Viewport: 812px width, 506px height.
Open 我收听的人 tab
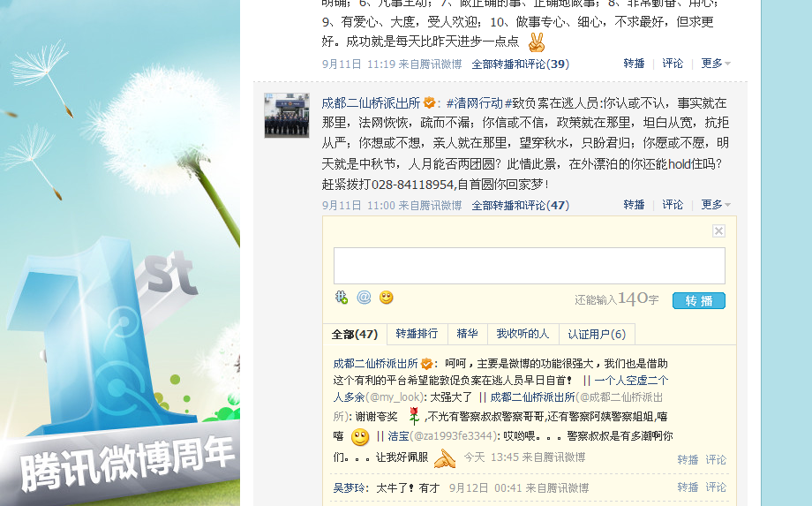pos(523,334)
